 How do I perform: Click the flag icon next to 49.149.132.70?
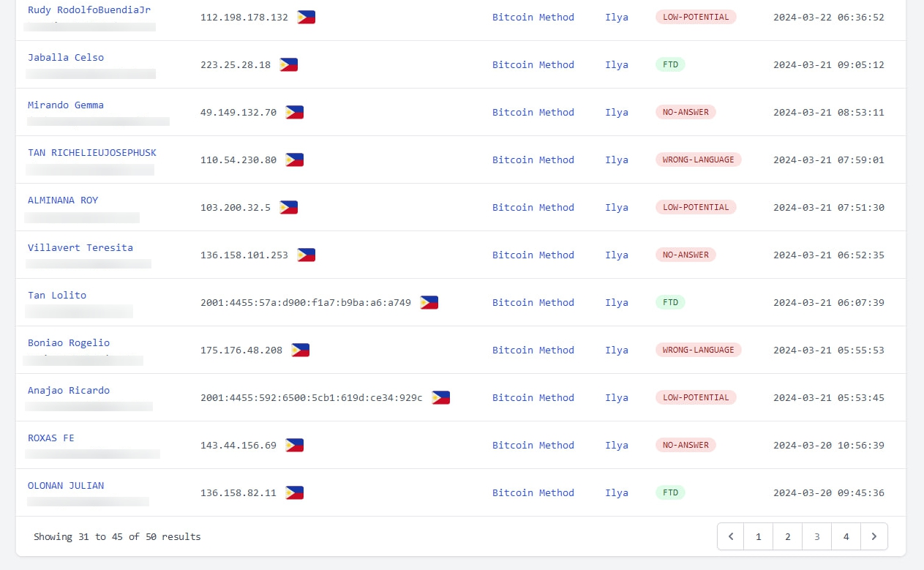pos(294,112)
